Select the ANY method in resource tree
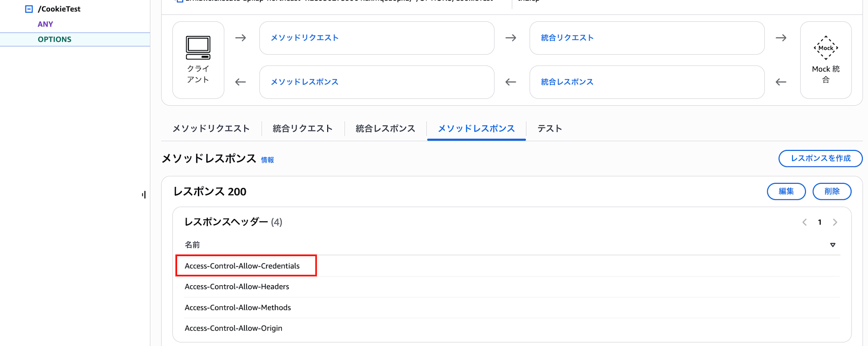Image resolution: width=868 pixels, height=346 pixels. (45, 24)
